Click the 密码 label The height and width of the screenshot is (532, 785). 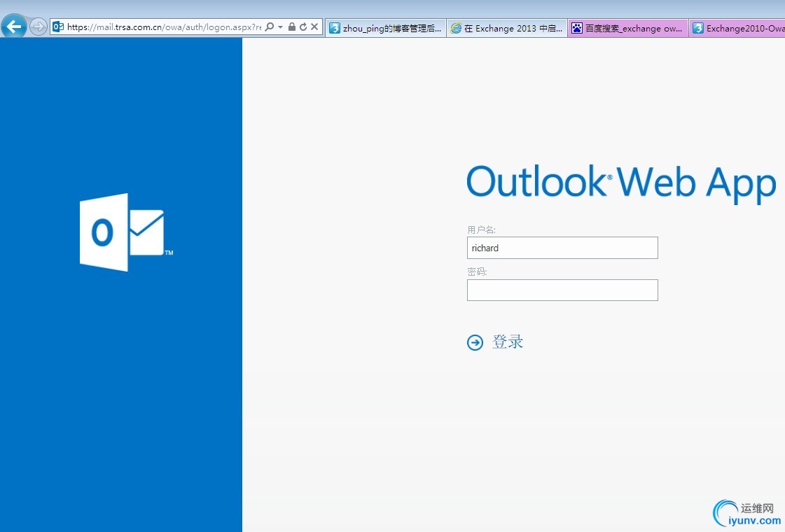coord(477,272)
